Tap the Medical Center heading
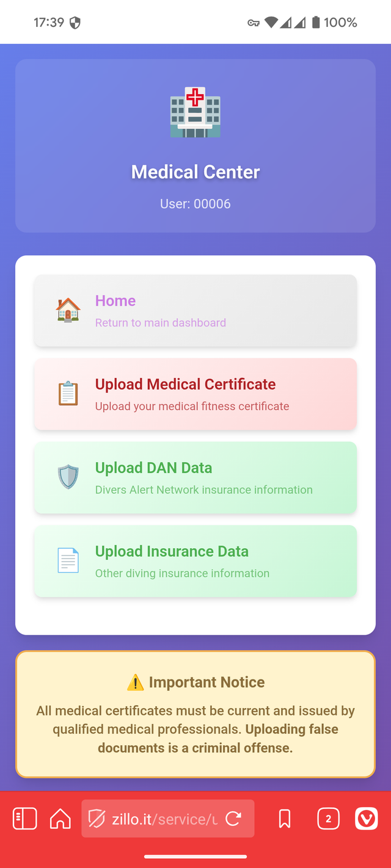The height and width of the screenshot is (868, 391). tap(195, 172)
